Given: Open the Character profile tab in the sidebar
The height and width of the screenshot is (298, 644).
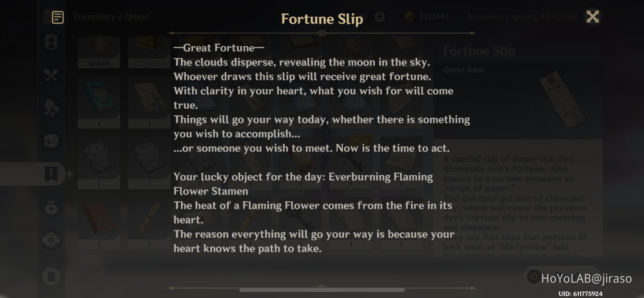Looking at the screenshot, I should tap(51, 42).
